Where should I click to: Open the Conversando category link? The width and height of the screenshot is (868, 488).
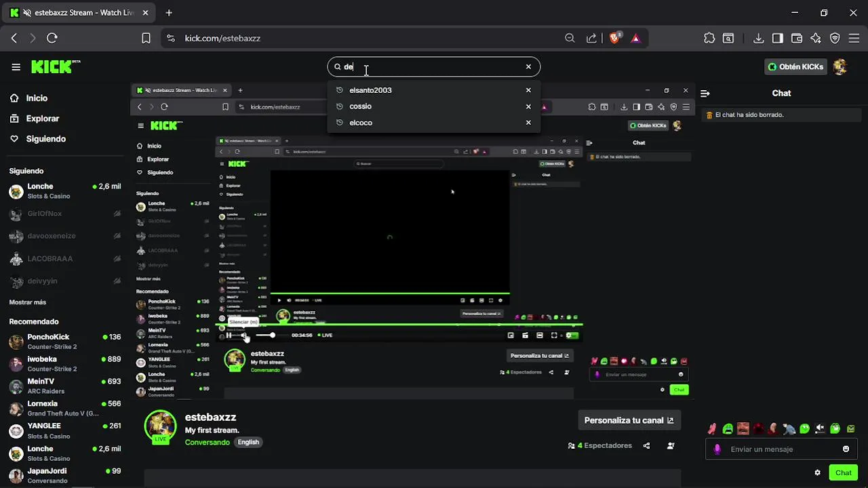[x=208, y=442]
